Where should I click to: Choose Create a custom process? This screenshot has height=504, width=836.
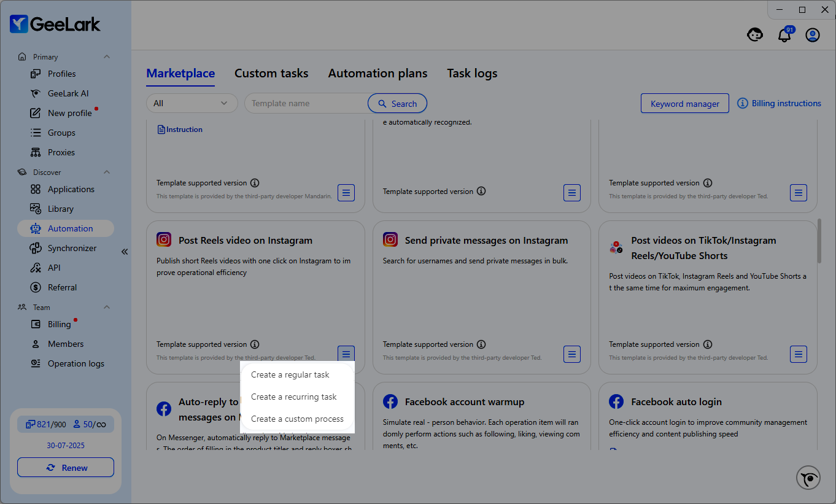[x=297, y=419]
